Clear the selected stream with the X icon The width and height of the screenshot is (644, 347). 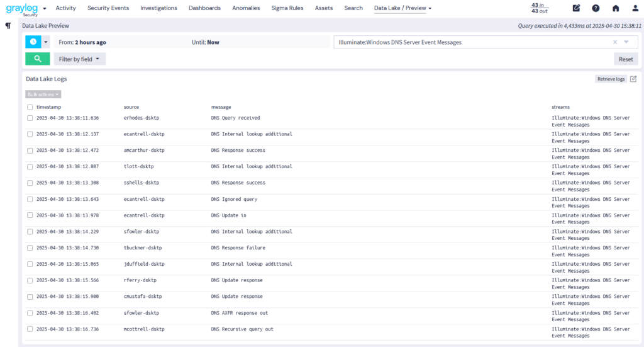[615, 42]
